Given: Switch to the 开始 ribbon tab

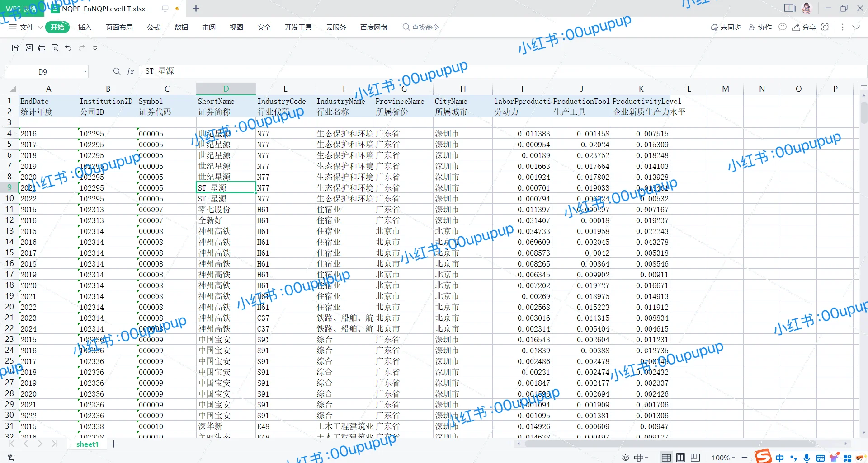Looking at the screenshot, I should coord(57,27).
